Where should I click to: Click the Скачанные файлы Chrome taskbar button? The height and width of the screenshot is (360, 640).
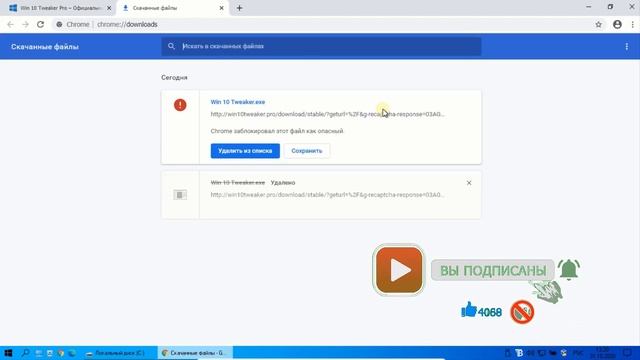pos(195,353)
